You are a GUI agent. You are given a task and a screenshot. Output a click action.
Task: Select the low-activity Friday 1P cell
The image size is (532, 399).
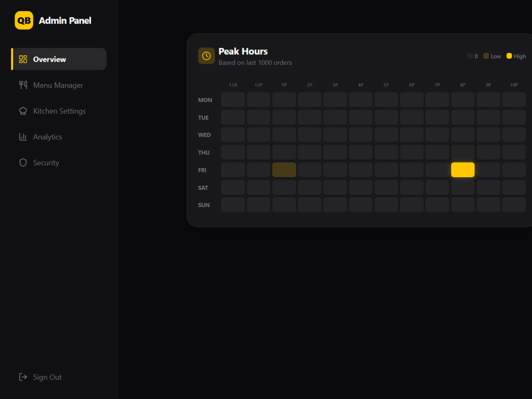coord(284,170)
